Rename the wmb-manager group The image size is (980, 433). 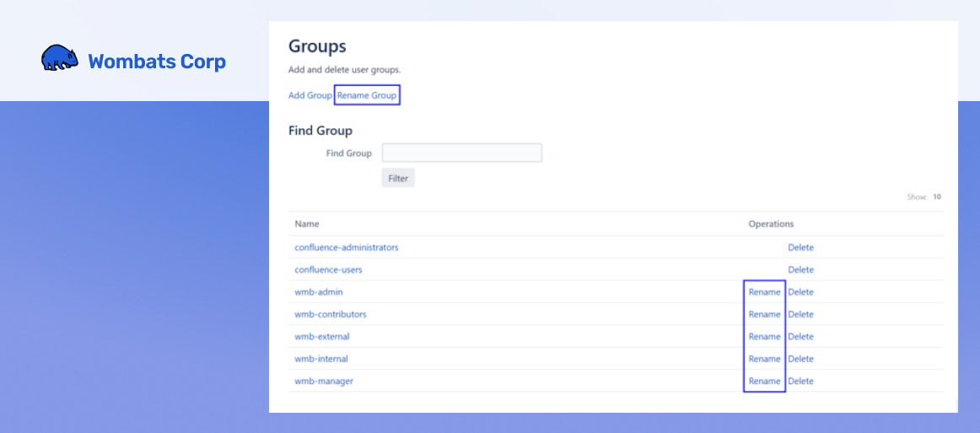click(x=764, y=381)
